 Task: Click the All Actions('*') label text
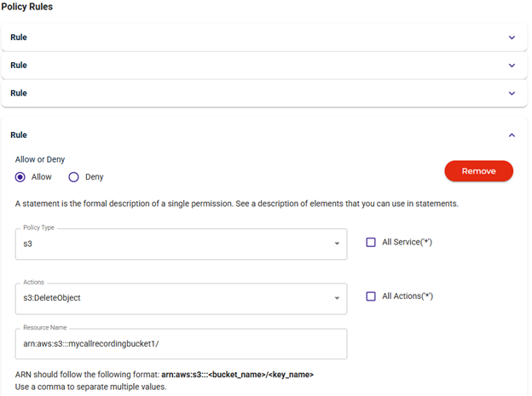coord(408,296)
